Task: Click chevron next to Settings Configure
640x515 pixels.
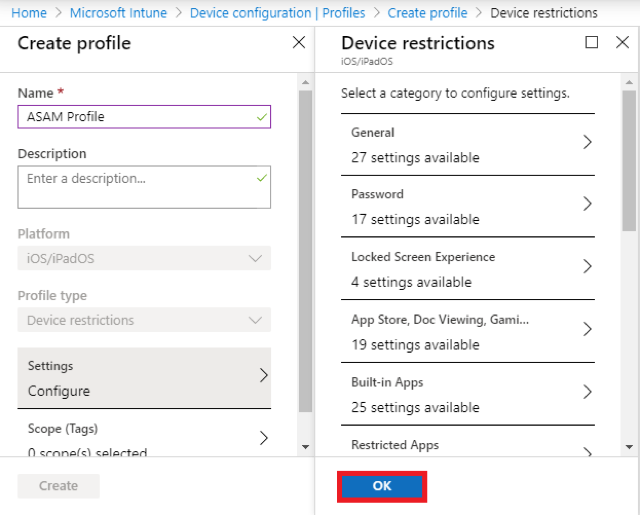Action: click(264, 375)
